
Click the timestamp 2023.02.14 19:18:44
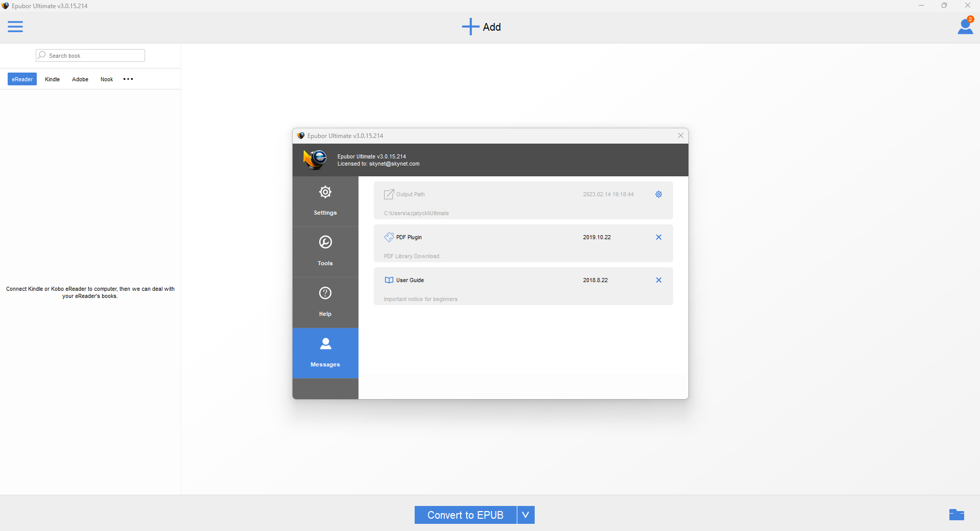click(608, 194)
